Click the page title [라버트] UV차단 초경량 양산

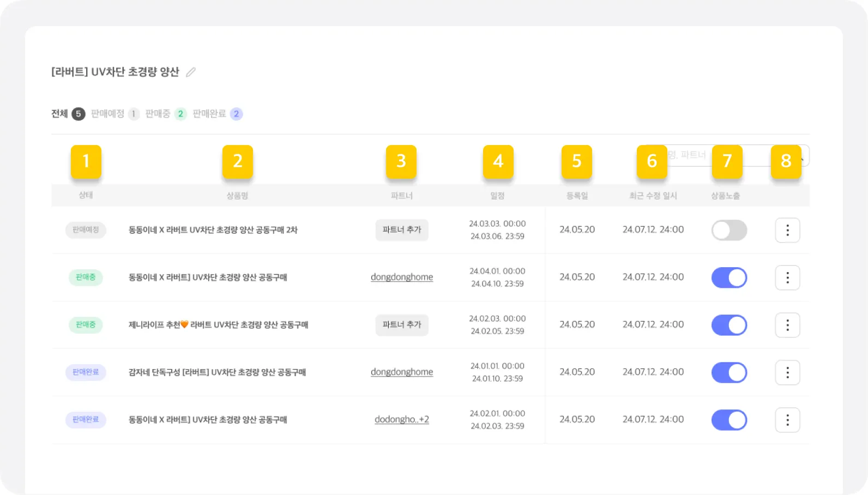115,72
